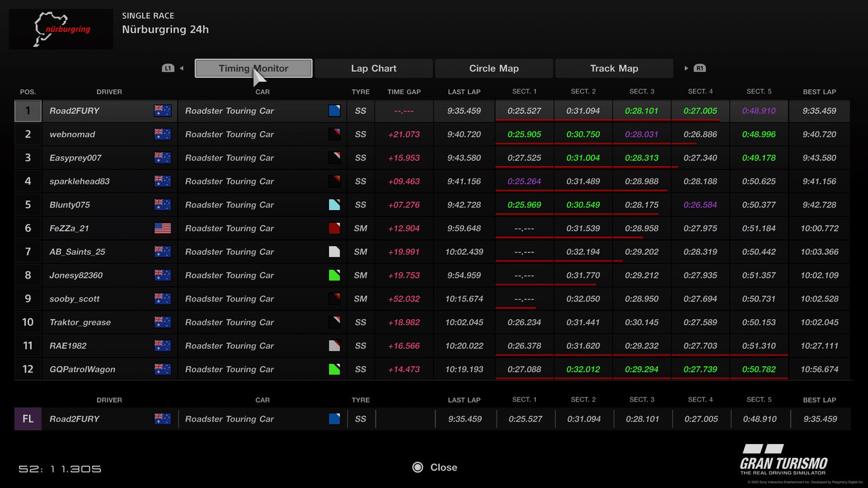This screenshot has width=868, height=488.
Task: Click the Gran Turismo logo
Action: 783,459
